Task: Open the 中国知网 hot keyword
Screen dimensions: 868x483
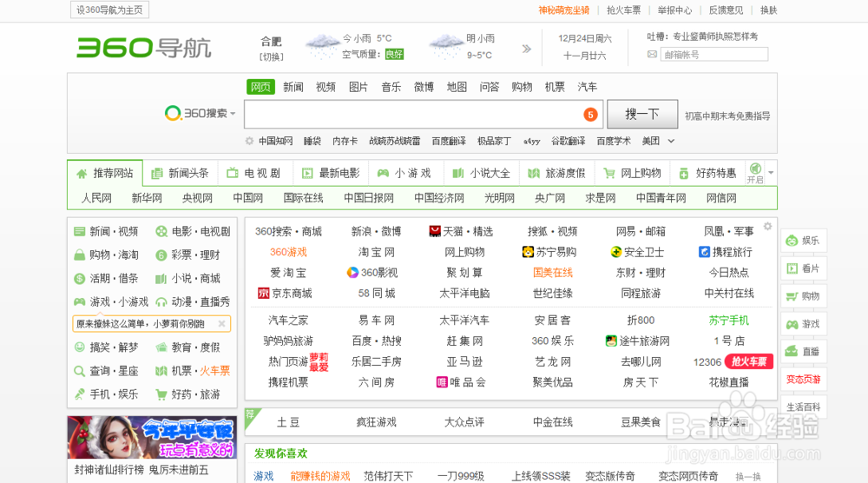Action: (x=275, y=142)
